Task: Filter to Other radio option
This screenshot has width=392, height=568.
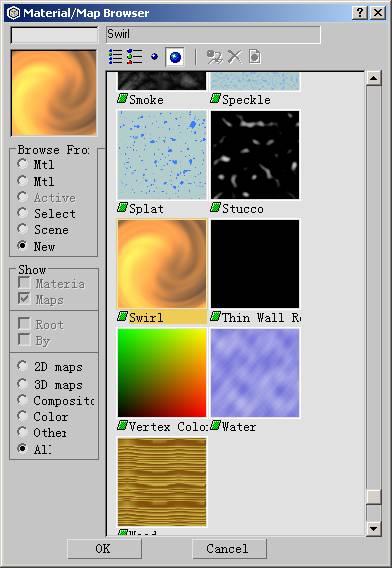Action: [x=22, y=432]
